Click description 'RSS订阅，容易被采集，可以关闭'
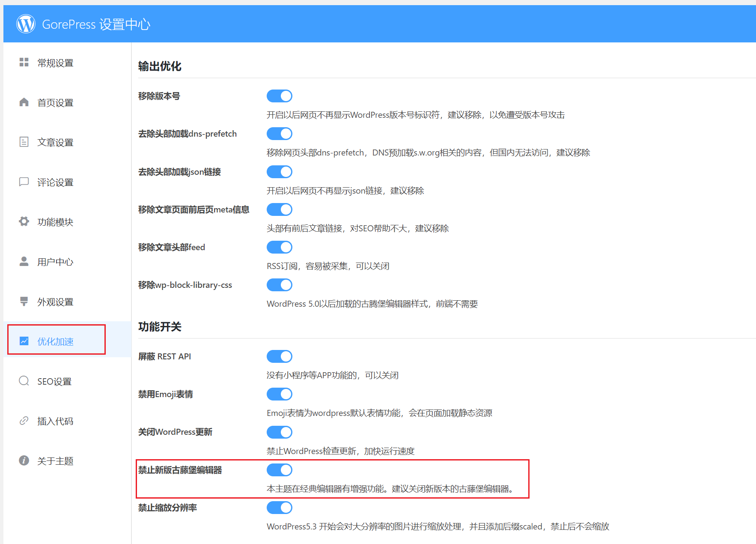The image size is (756, 544). coord(328,266)
